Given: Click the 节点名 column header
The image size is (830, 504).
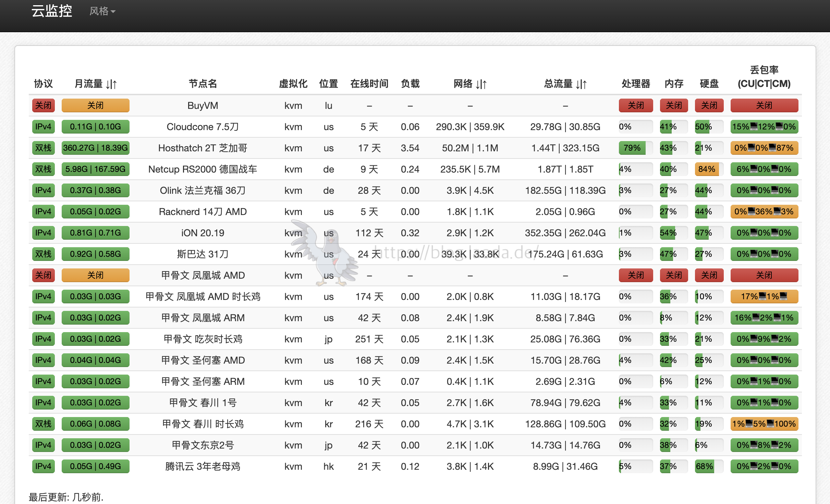Looking at the screenshot, I should pyautogui.click(x=203, y=84).
